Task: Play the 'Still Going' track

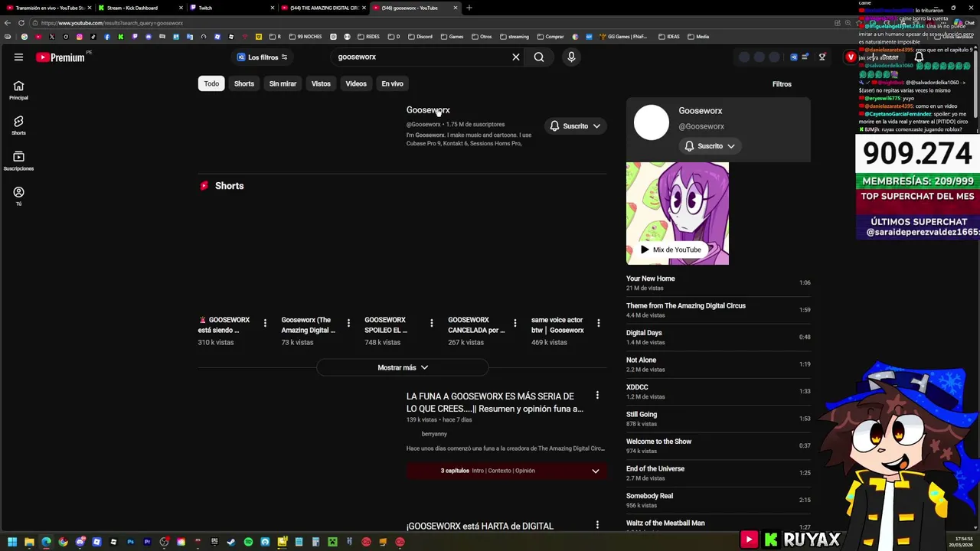Action: tap(718, 419)
